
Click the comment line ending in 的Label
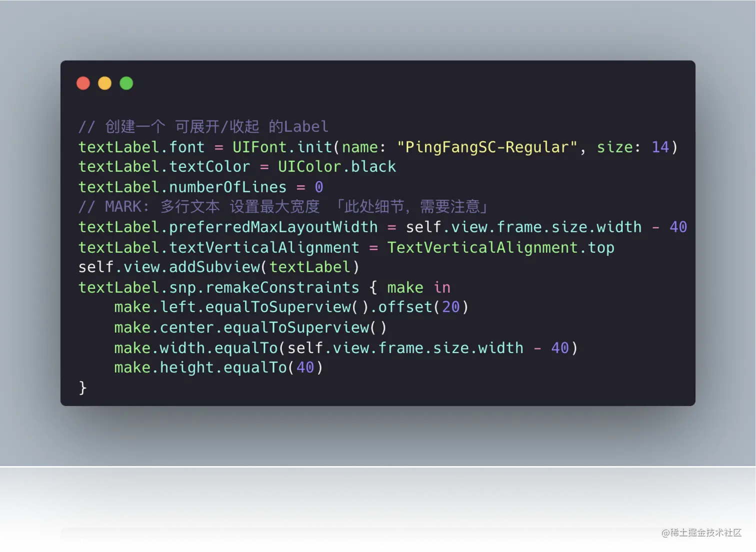(203, 127)
